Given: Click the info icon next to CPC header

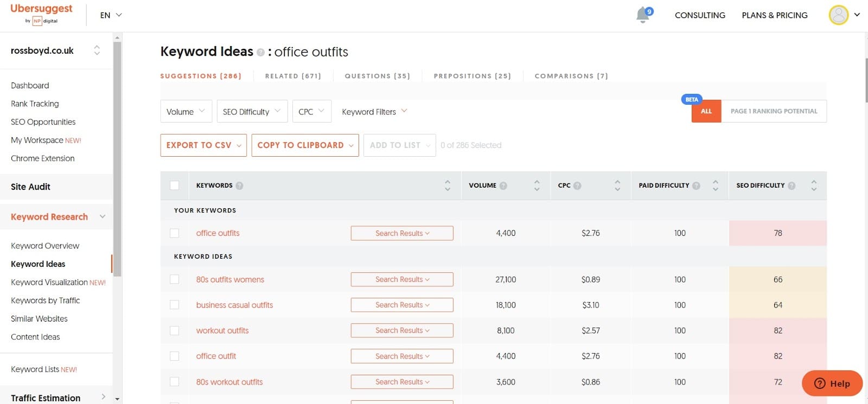Looking at the screenshot, I should point(577,185).
